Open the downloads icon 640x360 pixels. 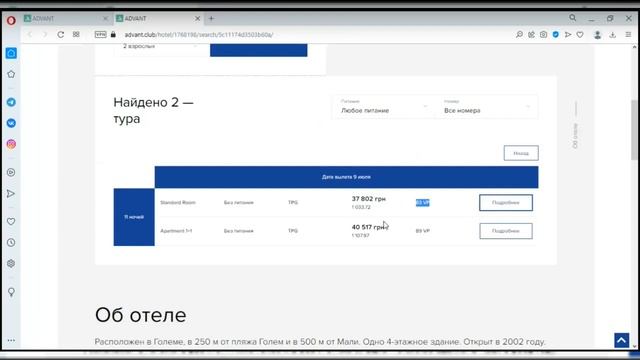click(x=613, y=35)
